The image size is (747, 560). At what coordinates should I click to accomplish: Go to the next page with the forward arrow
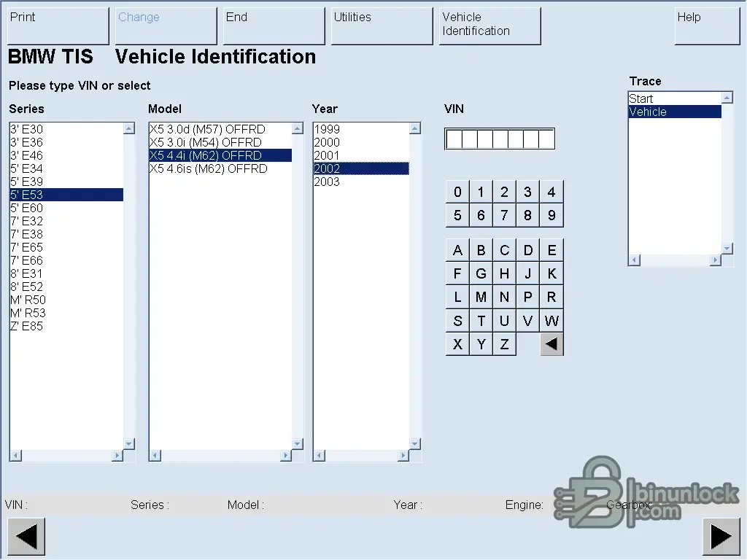(721, 537)
